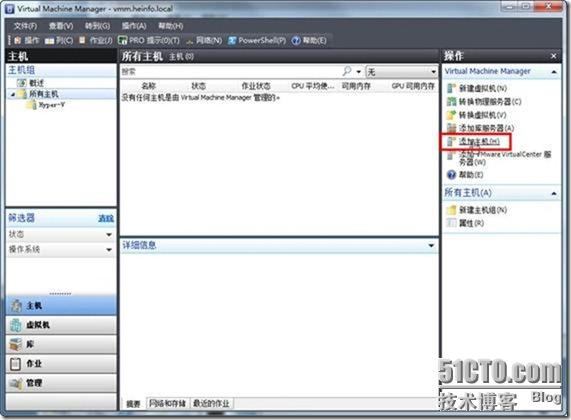The height and width of the screenshot is (420, 571).
Task: Click the 网络(N) networking toolbar button
Action: tap(204, 40)
